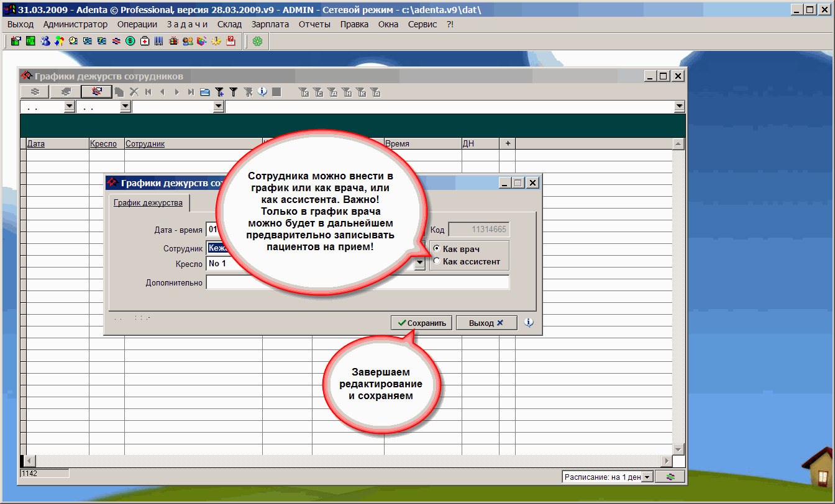Screen dimensions: 835x504
Task: Open the first date filter dropdown
Action: point(69,107)
